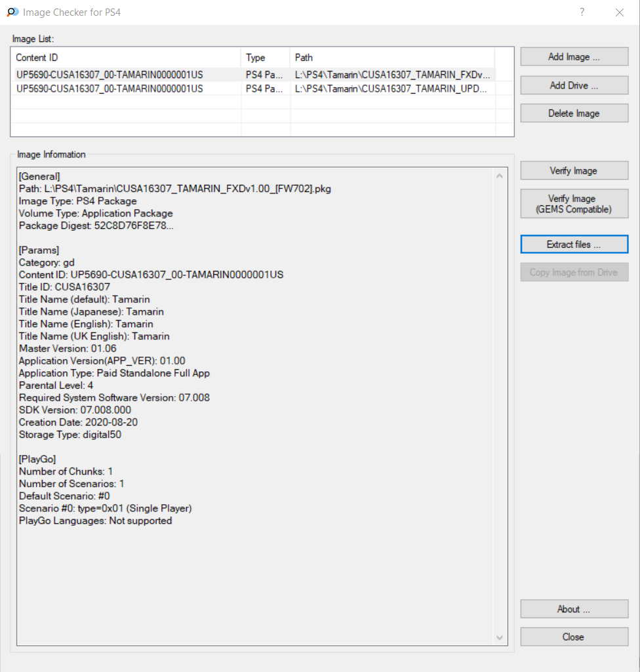640x672 pixels.
Task: Click the Image Checker app icon in title bar
Action: [12, 12]
